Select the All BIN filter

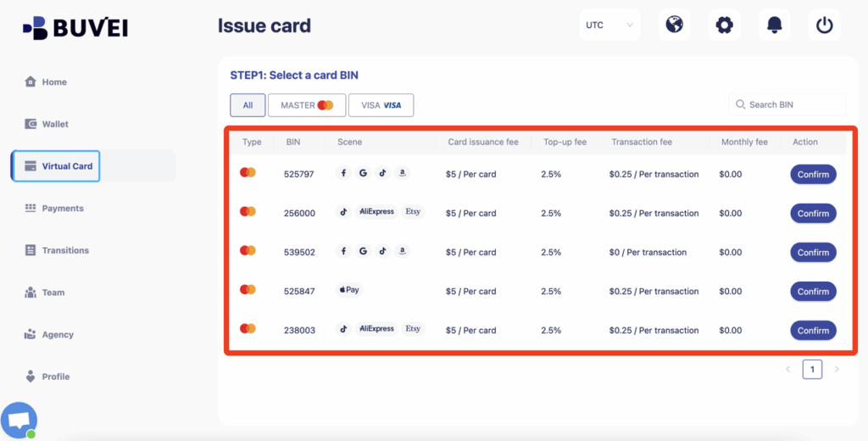[248, 105]
